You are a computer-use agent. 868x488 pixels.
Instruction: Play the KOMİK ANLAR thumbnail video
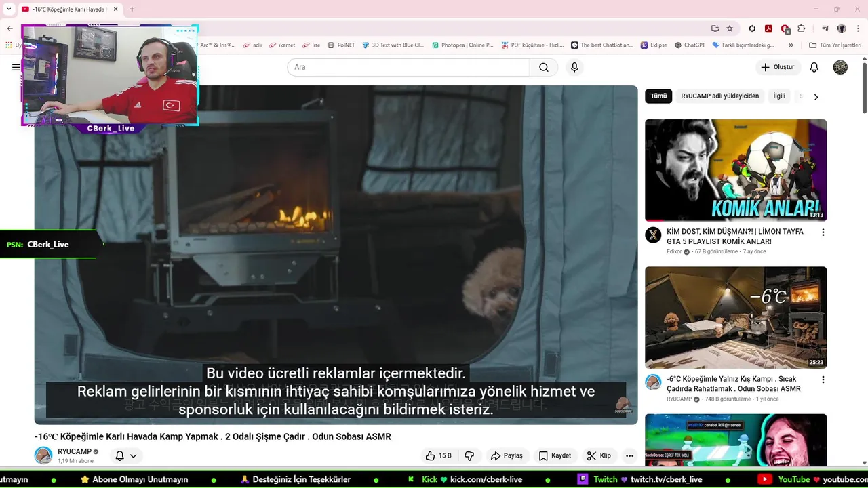point(736,170)
